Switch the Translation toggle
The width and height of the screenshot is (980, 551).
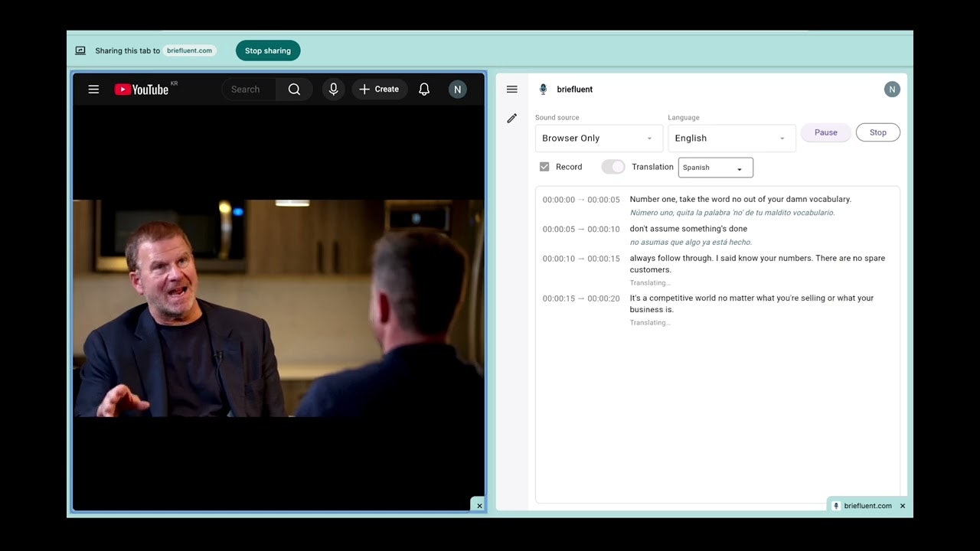[x=613, y=167]
